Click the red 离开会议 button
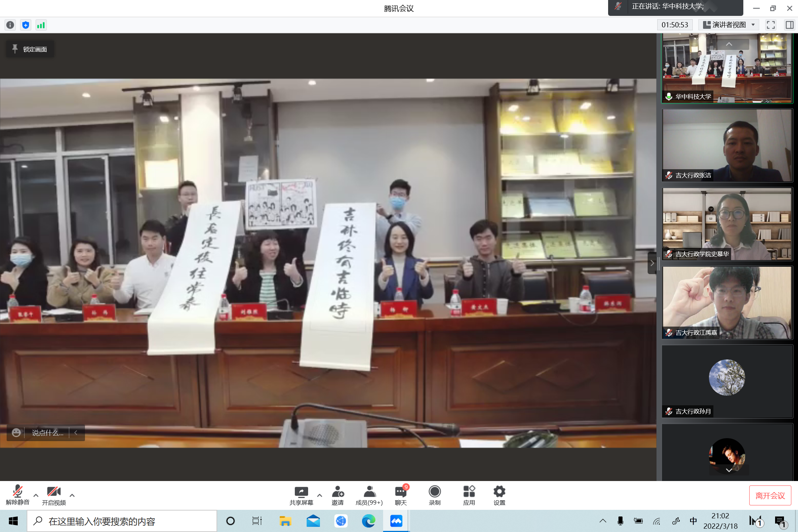The width and height of the screenshot is (798, 532). point(770,495)
